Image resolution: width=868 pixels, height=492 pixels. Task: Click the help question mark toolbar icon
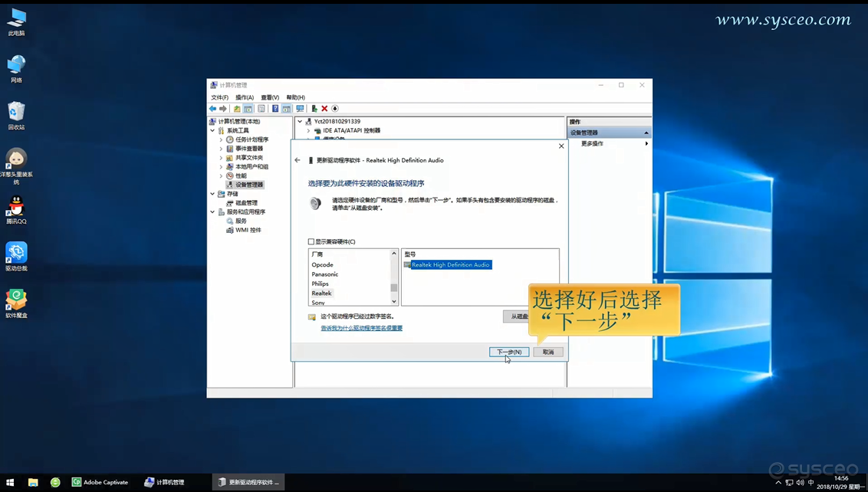pyautogui.click(x=275, y=109)
